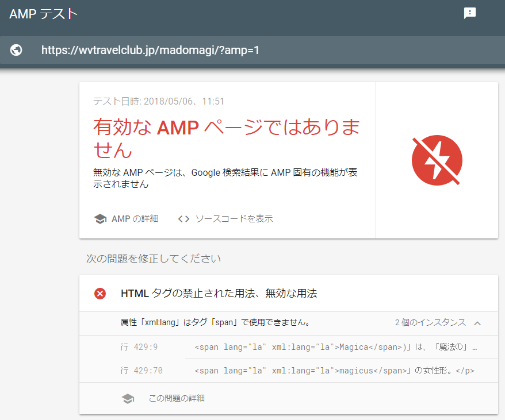
Task: Click the 2 個のインスタンス label
Action: [430, 322]
